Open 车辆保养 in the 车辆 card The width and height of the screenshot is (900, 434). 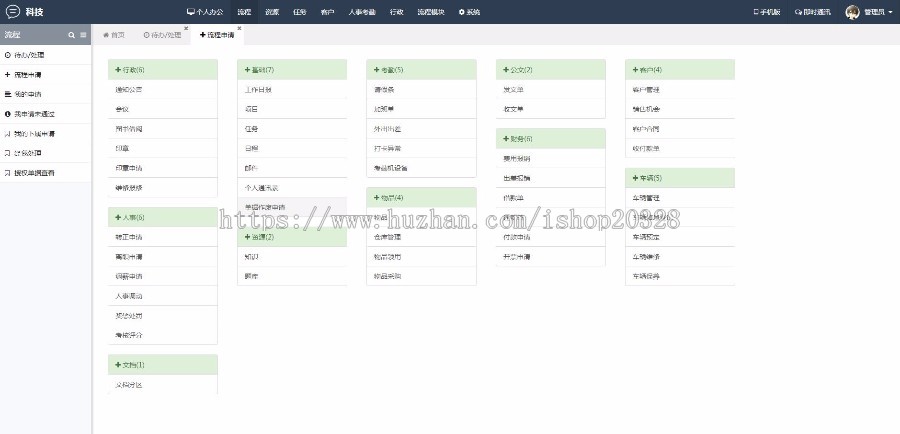pyautogui.click(x=680, y=276)
